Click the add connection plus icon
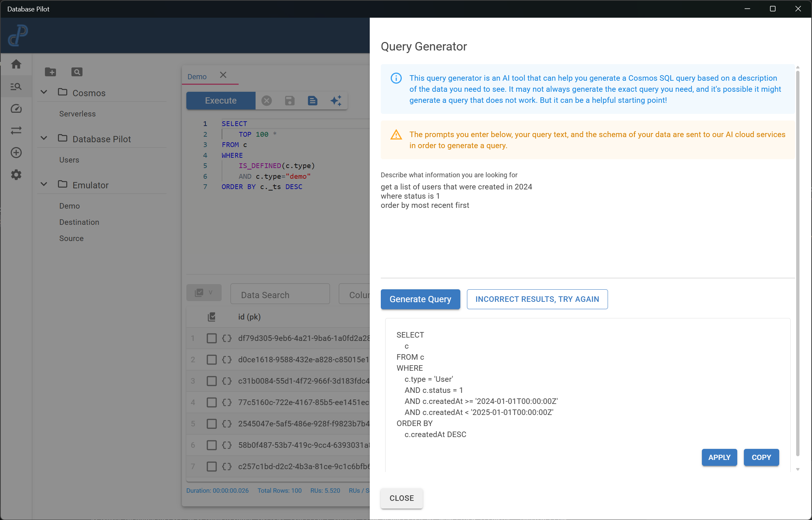The image size is (812, 520). [x=16, y=153]
